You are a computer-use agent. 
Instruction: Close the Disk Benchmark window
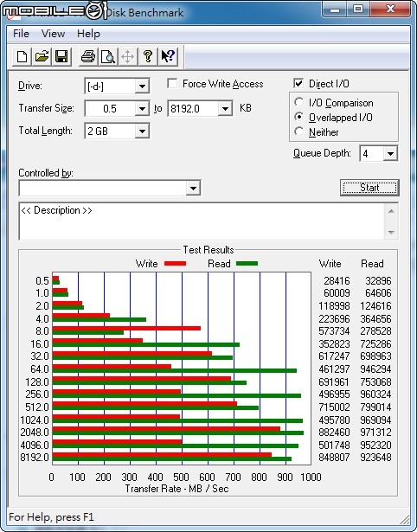pyautogui.click(x=390, y=10)
